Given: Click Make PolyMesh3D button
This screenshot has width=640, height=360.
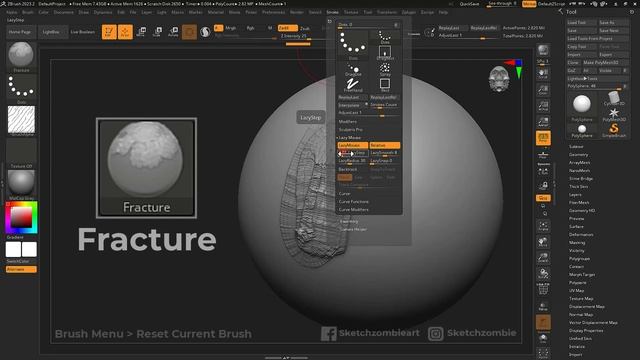Looking at the screenshot, I should pos(605,62).
